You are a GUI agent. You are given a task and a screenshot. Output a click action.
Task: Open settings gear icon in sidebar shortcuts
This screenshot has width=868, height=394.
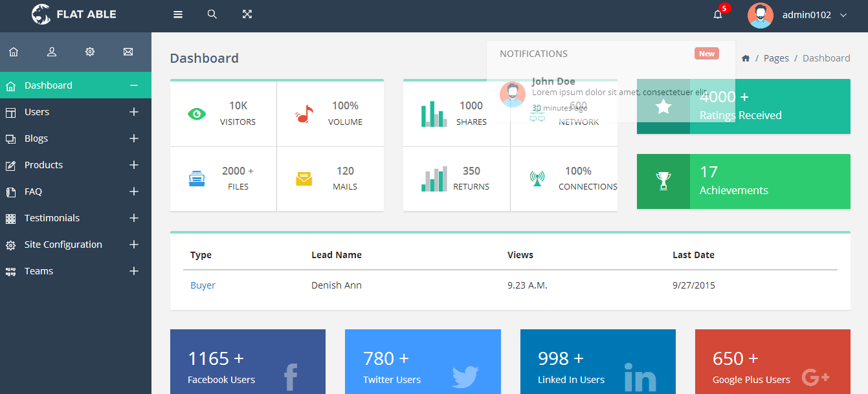[90, 52]
